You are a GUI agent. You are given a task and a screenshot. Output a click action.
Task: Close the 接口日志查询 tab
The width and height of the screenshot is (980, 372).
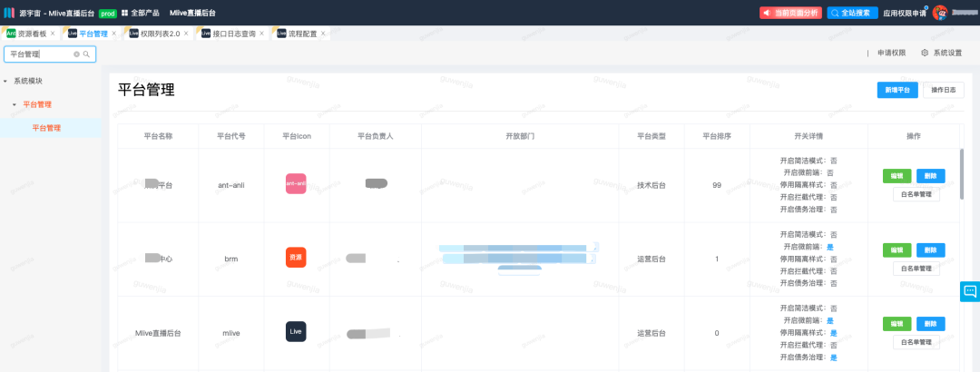tap(261, 34)
